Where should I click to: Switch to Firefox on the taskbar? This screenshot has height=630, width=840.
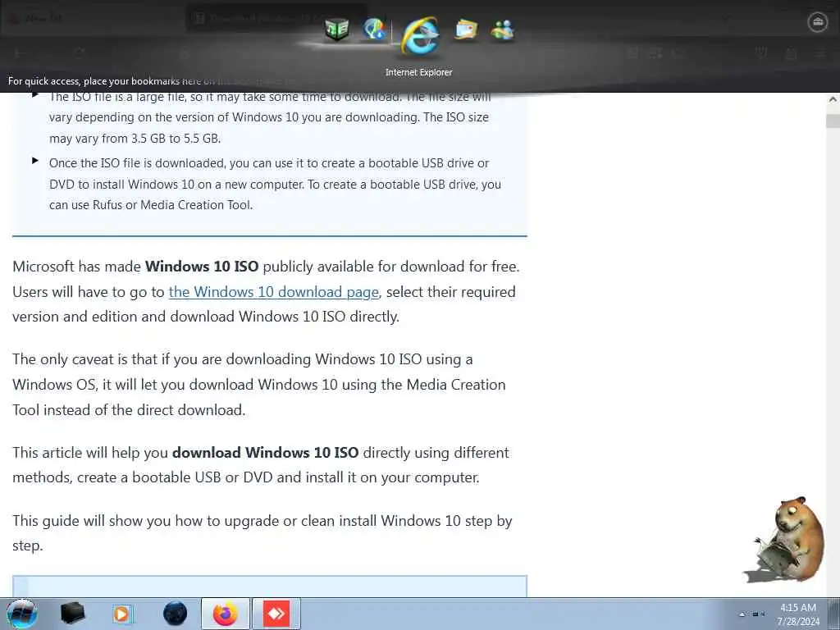tap(226, 614)
